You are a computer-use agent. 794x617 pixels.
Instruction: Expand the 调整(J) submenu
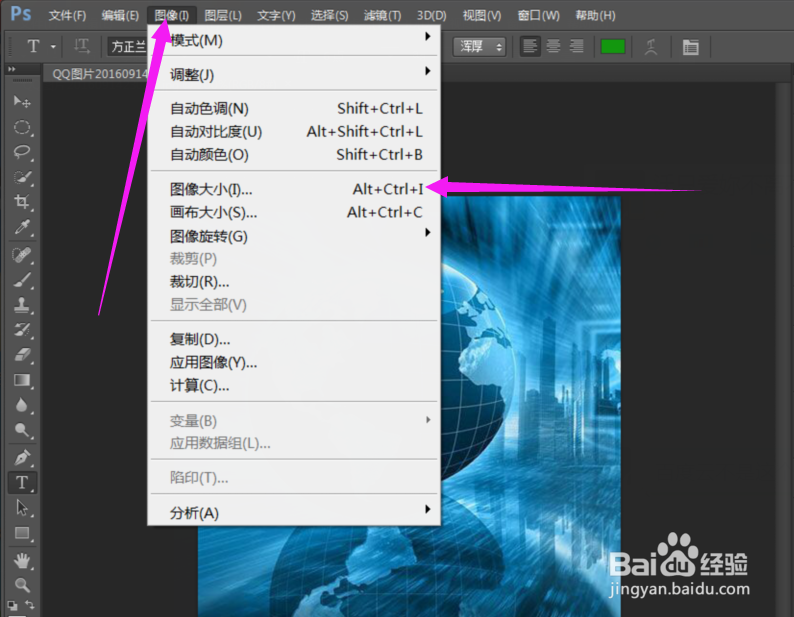click(x=294, y=74)
